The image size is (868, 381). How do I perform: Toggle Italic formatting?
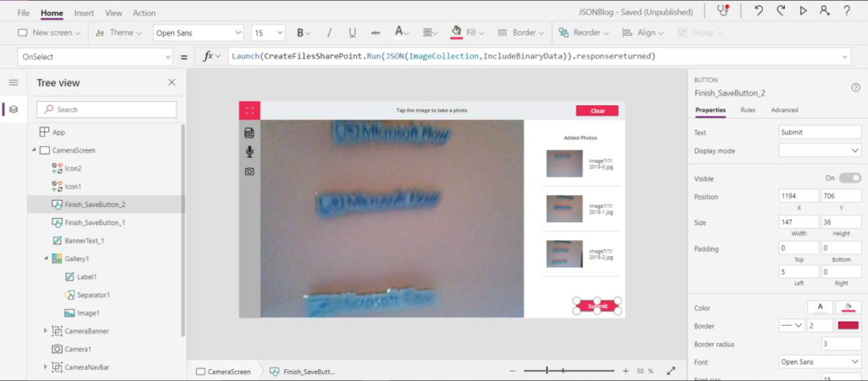point(329,33)
